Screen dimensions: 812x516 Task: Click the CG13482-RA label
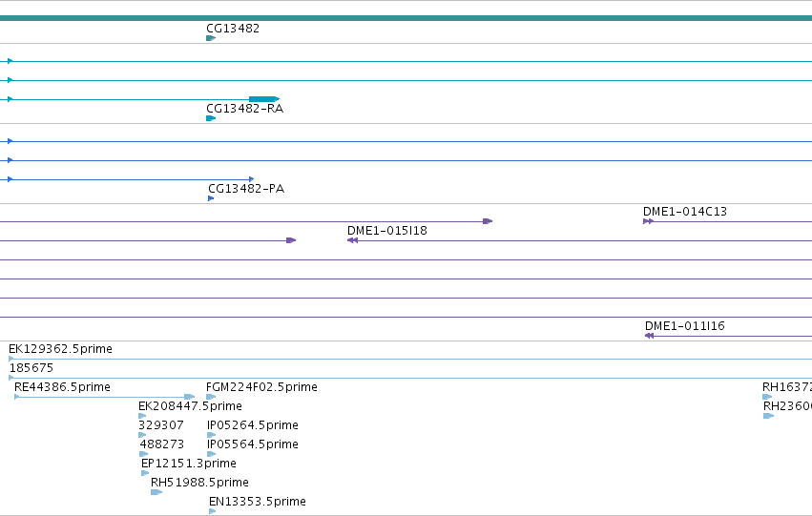[x=244, y=109]
